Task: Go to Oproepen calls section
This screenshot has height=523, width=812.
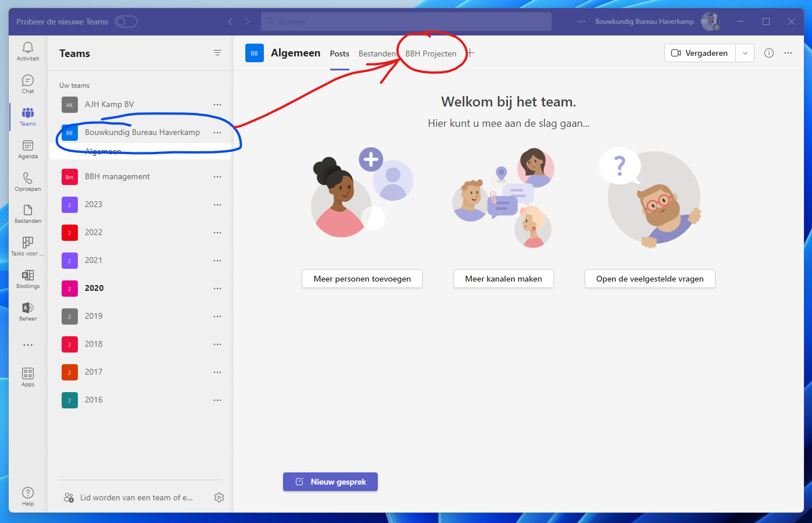Action: tap(28, 182)
